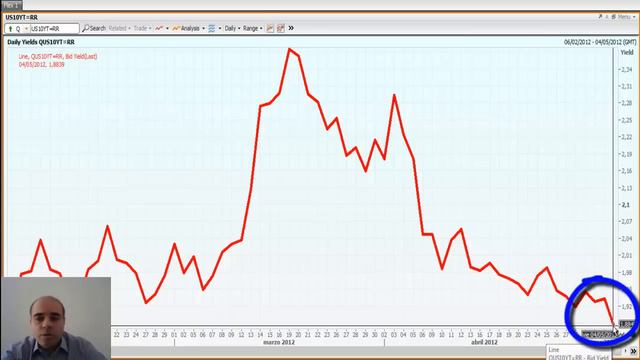Viewport: 640px width, 360px height.
Task: Click the date range 06/02/2012 - 04/05/2012 label
Action: pyautogui.click(x=600, y=42)
